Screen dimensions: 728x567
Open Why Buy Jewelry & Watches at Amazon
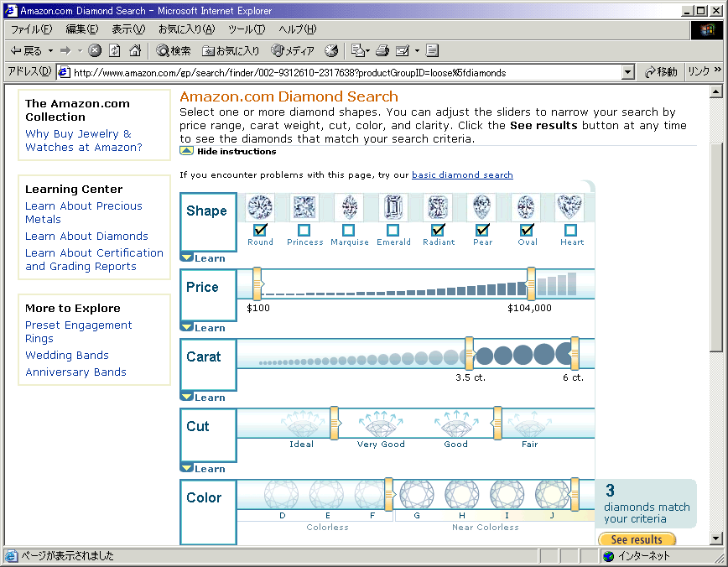84,140
